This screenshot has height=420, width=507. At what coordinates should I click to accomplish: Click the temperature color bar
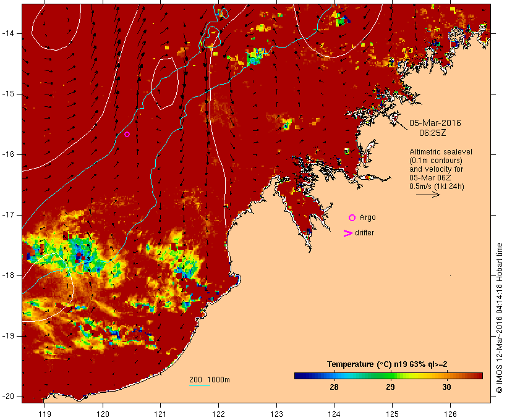coord(388,376)
